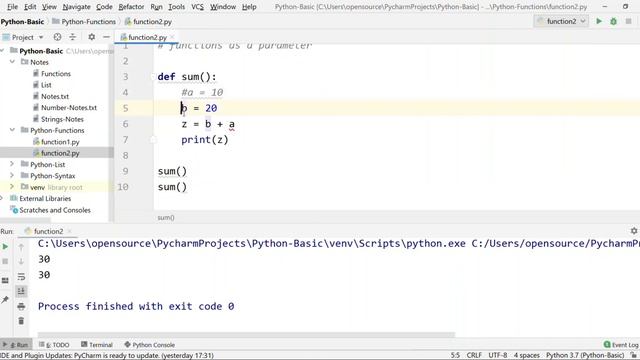Click the print icon in Run panel
The width and height of the screenshot is (640, 360).
tap(21, 306)
